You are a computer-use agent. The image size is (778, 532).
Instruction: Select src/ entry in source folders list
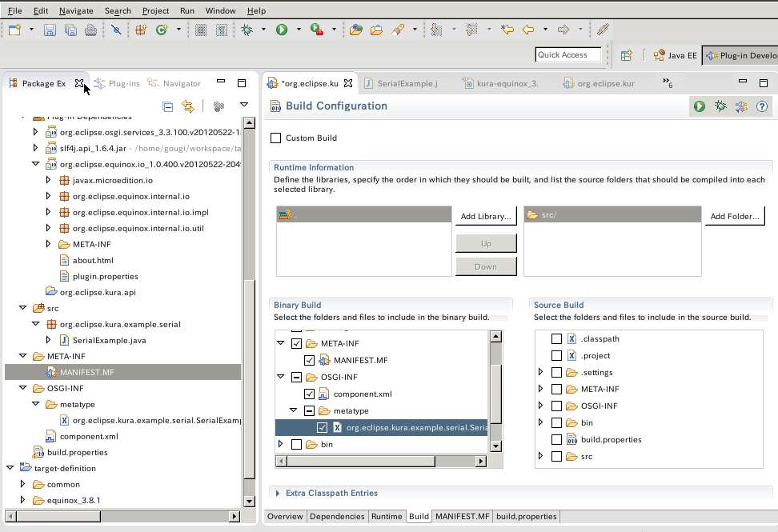[613, 214]
